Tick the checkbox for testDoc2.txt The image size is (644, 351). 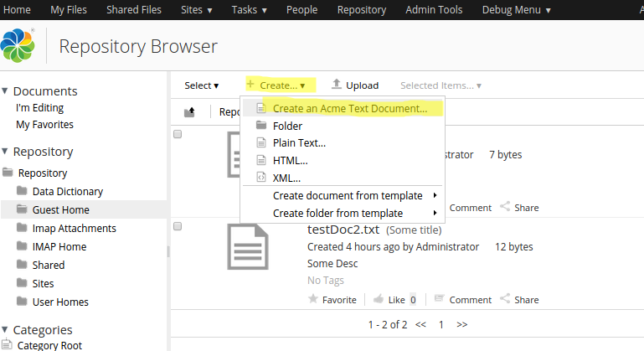[x=178, y=226]
